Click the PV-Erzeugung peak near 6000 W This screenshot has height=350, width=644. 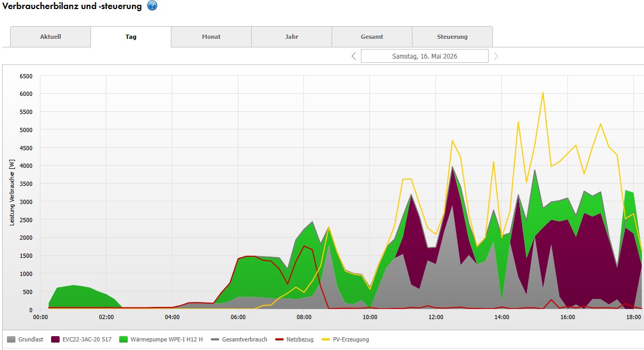pyautogui.click(x=542, y=93)
